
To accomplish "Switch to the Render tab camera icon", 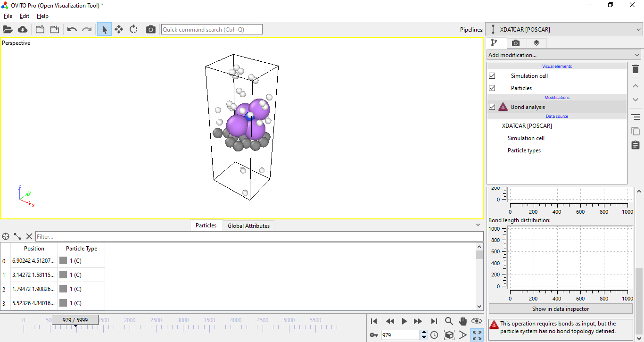I will tap(515, 43).
